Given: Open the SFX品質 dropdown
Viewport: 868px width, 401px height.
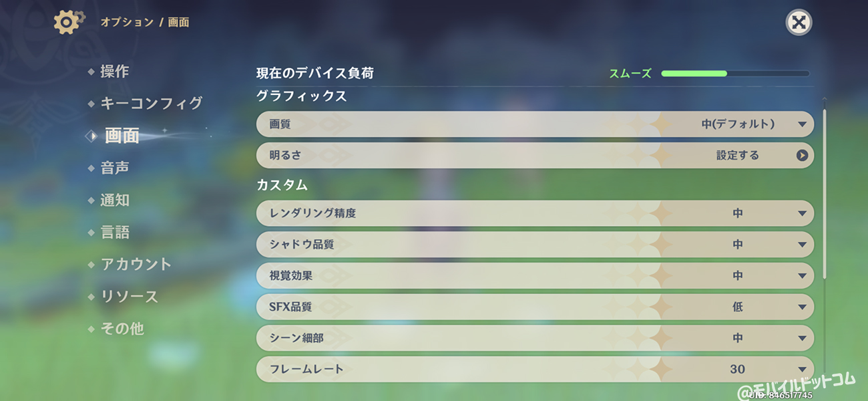Looking at the screenshot, I should pos(535,307).
